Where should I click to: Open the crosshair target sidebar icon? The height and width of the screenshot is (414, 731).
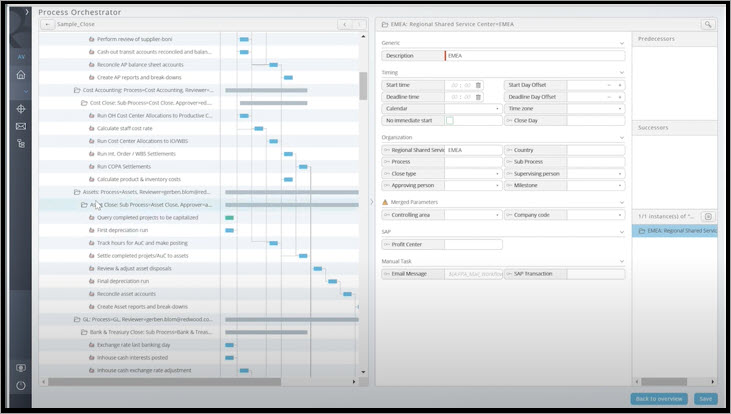21,109
